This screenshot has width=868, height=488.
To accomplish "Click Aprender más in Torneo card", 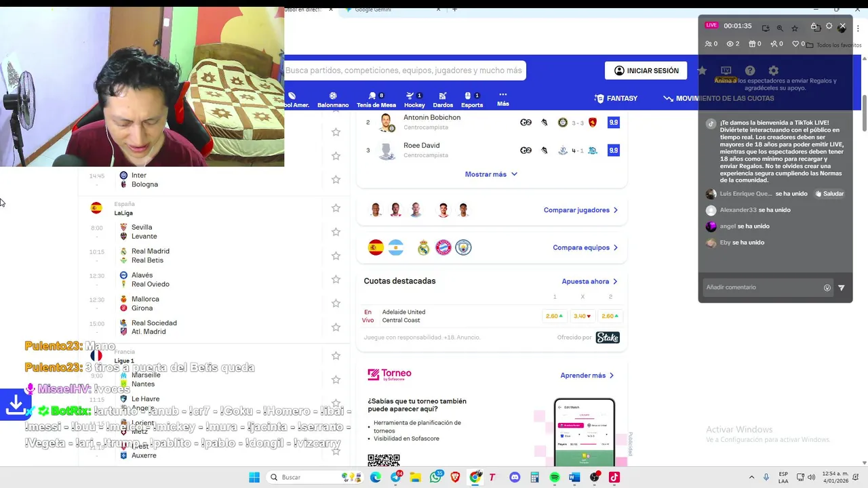I will [587, 375].
